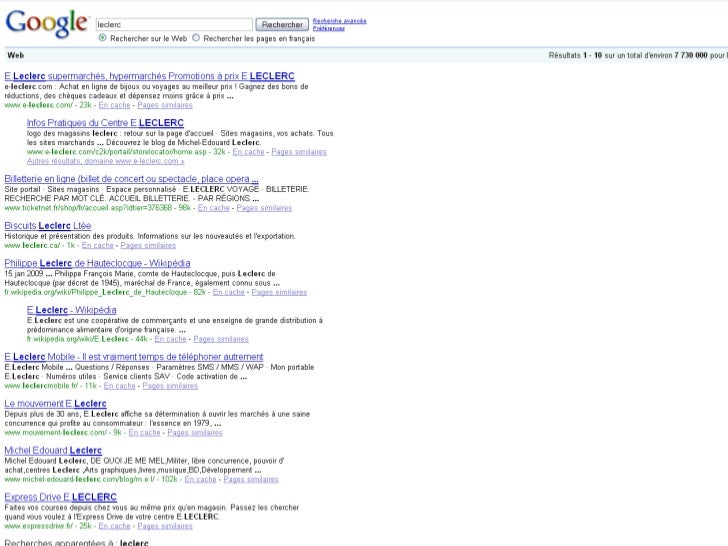Open En cache for michel-edouard-leclerc.com result
This screenshot has width=728, height=546.
(201, 479)
